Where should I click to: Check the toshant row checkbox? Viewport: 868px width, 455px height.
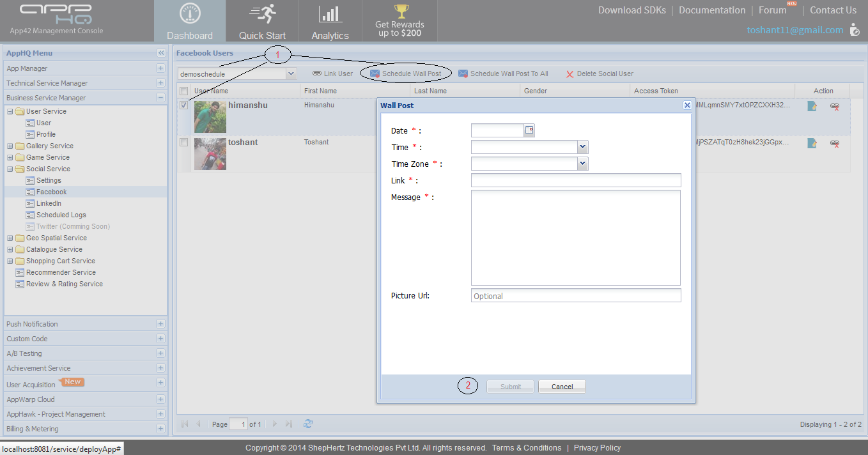[184, 143]
